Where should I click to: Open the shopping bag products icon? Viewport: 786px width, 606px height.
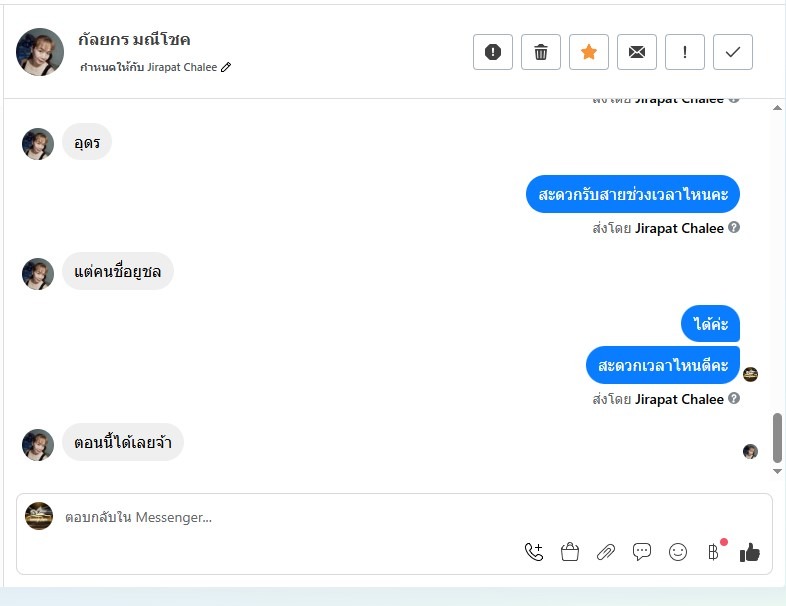(x=570, y=552)
